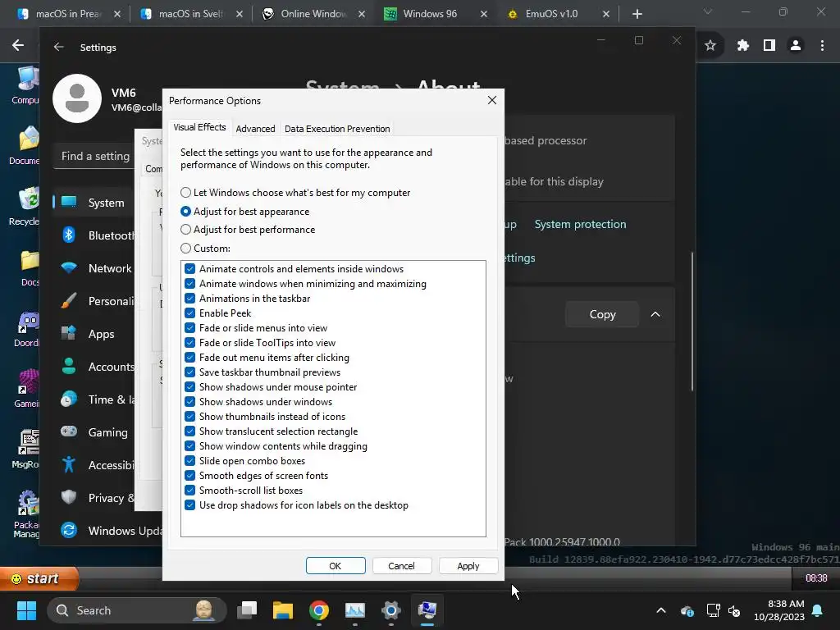The width and height of the screenshot is (840, 630).
Task: Open the Windows Start menu icon
Action: (x=26, y=610)
